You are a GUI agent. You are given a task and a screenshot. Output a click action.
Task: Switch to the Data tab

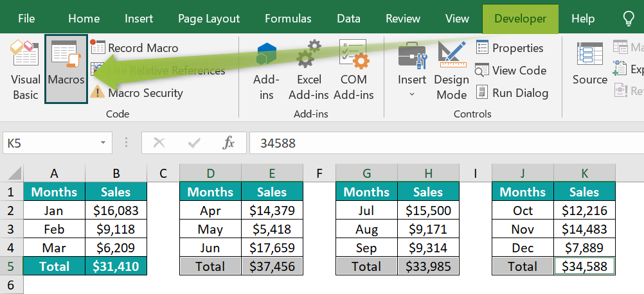click(349, 19)
